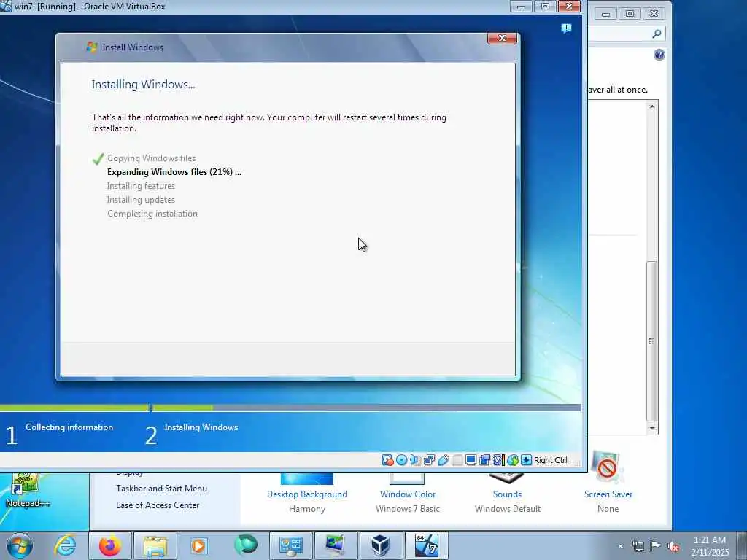Click the installation progress bar

pyautogui.click(x=290, y=408)
